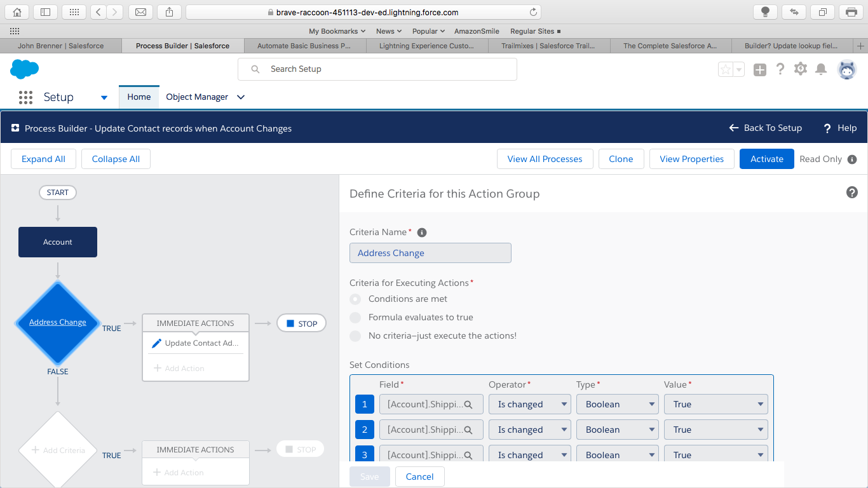Select the Conditions are met radio button
This screenshot has height=488, width=868.
355,299
